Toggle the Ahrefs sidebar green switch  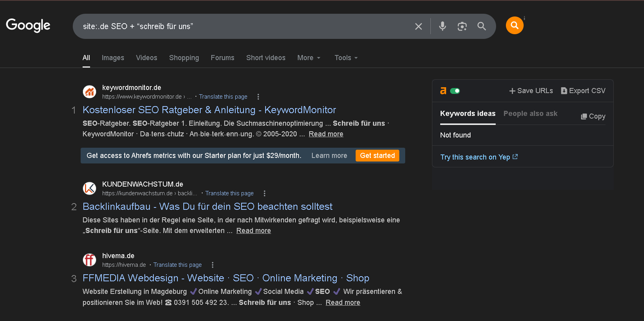[455, 91]
